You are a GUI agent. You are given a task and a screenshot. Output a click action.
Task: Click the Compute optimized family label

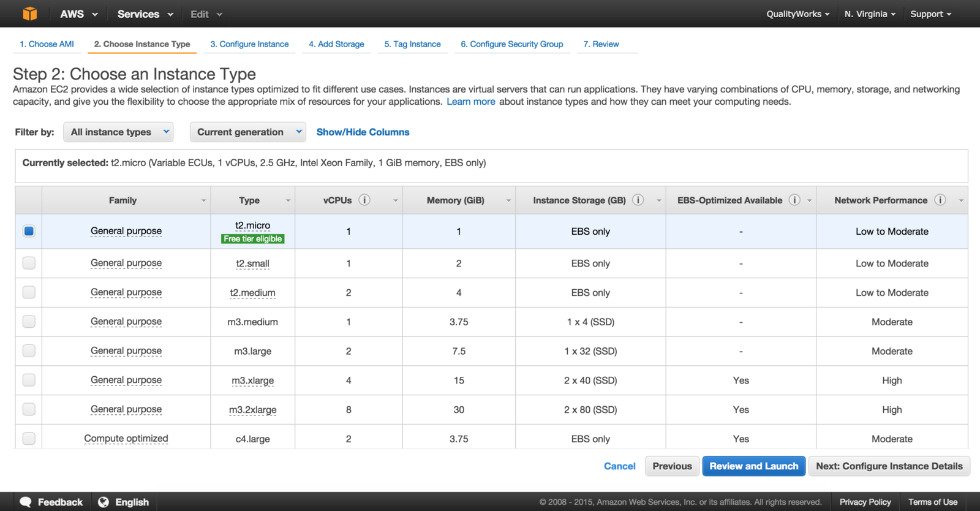pos(126,439)
